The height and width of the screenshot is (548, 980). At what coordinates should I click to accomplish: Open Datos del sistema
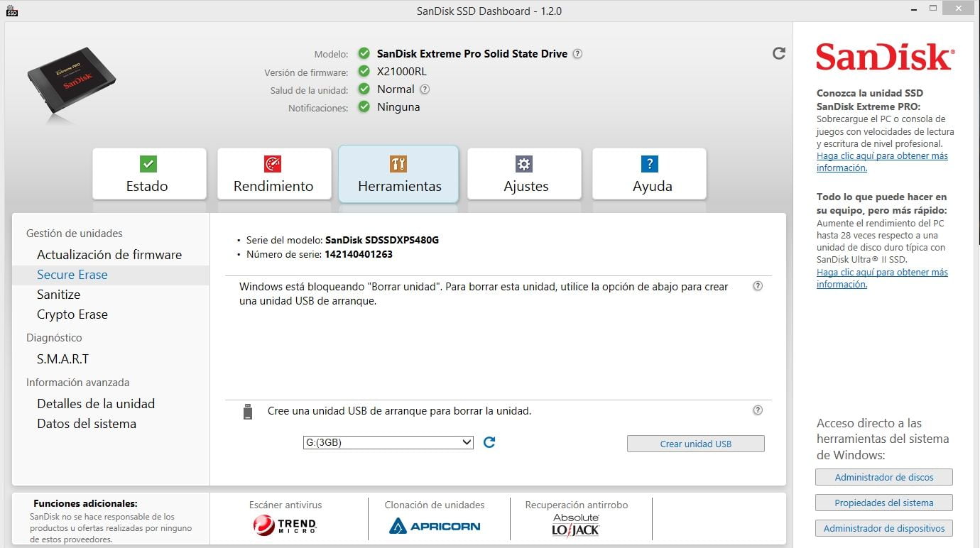(x=87, y=424)
